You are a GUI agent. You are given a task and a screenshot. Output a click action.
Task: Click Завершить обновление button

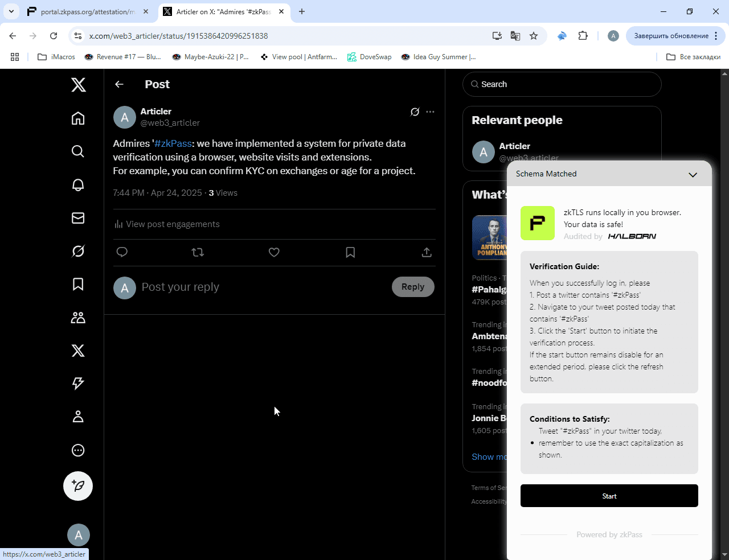(x=675, y=36)
